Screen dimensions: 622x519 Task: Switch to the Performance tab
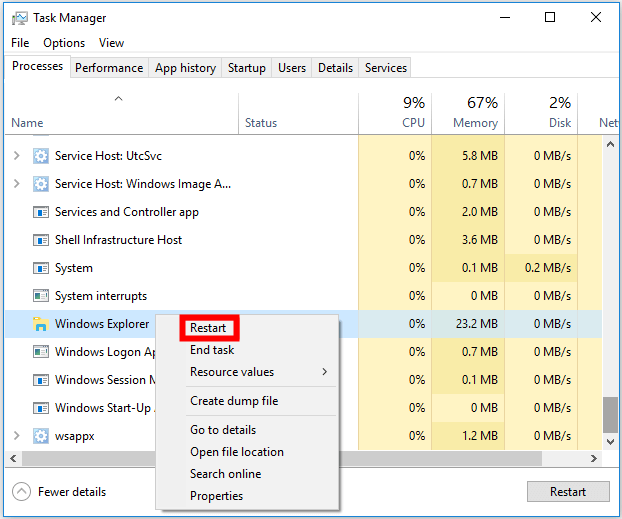[109, 68]
